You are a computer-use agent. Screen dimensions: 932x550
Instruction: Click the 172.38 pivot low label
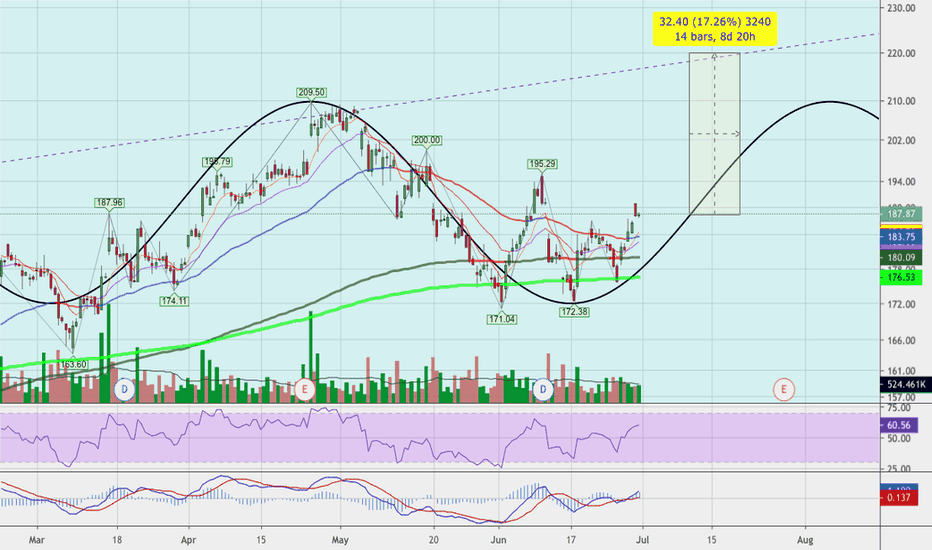(x=574, y=312)
